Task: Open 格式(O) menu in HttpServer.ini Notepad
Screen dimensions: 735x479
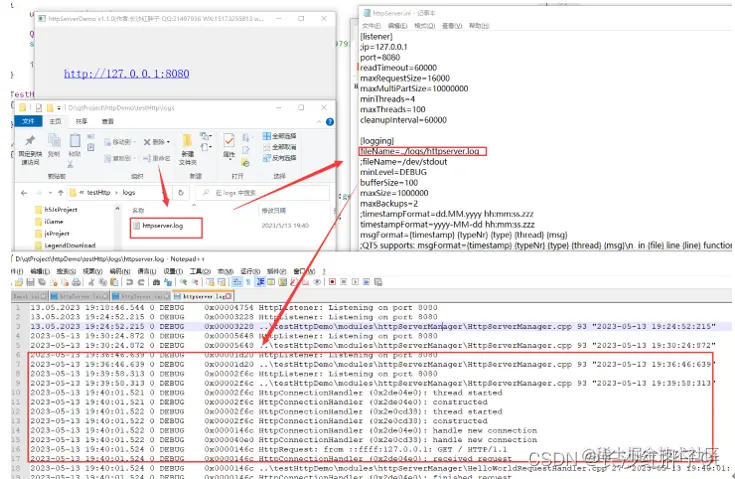Action: click(425, 26)
